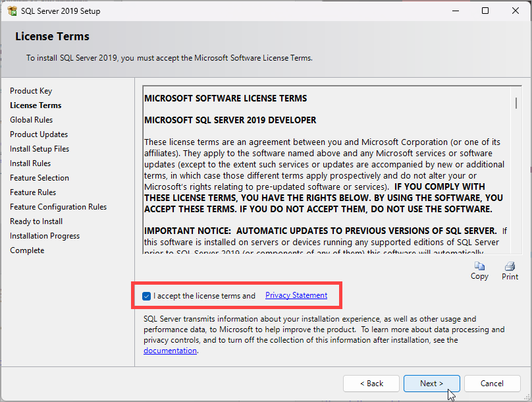Viewport: 532px width, 402px height.
Task: Click the Print license terms icon
Action: click(x=510, y=266)
